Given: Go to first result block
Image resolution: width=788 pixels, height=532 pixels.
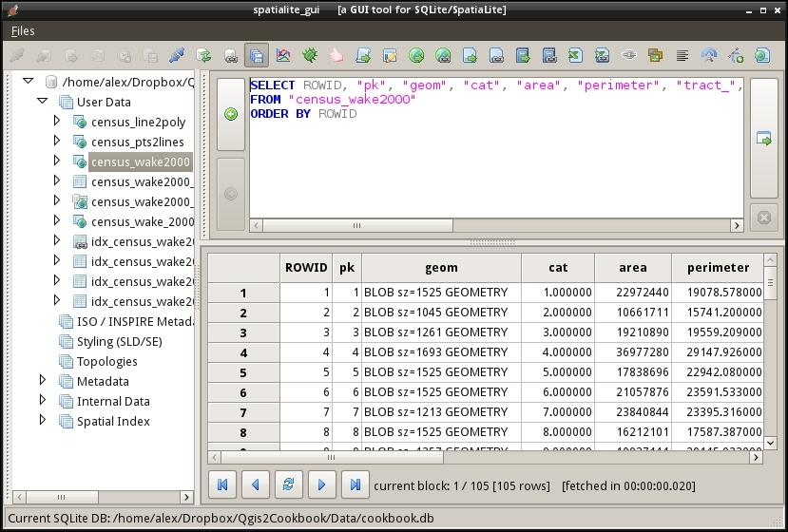Looking at the screenshot, I should click(x=222, y=484).
